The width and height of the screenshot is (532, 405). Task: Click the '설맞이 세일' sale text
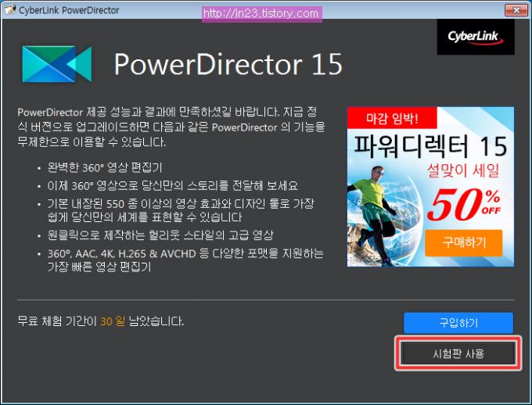[463, 170]
